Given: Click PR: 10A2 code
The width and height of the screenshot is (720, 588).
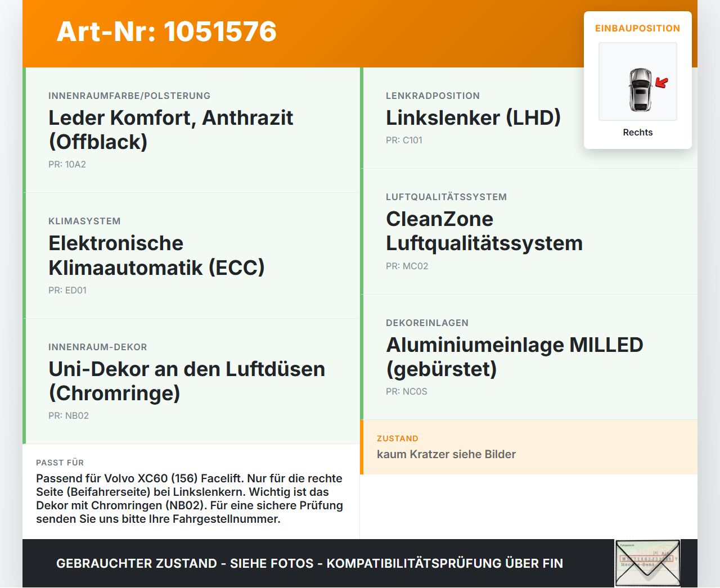Looking at the screenshot, I should tap(67, 164).
